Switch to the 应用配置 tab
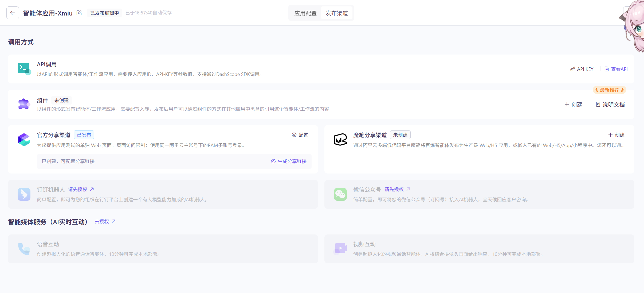The height and width of the screenshot is (293, 644). 305,13
